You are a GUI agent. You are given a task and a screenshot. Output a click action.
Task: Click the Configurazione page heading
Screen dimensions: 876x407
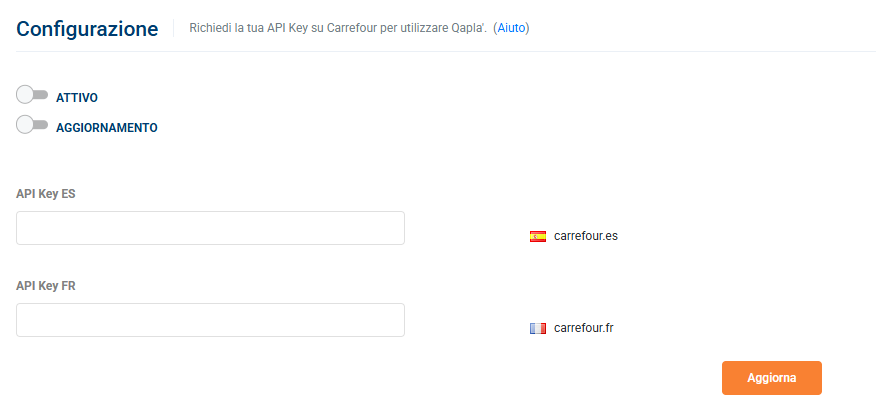point(87,28)
